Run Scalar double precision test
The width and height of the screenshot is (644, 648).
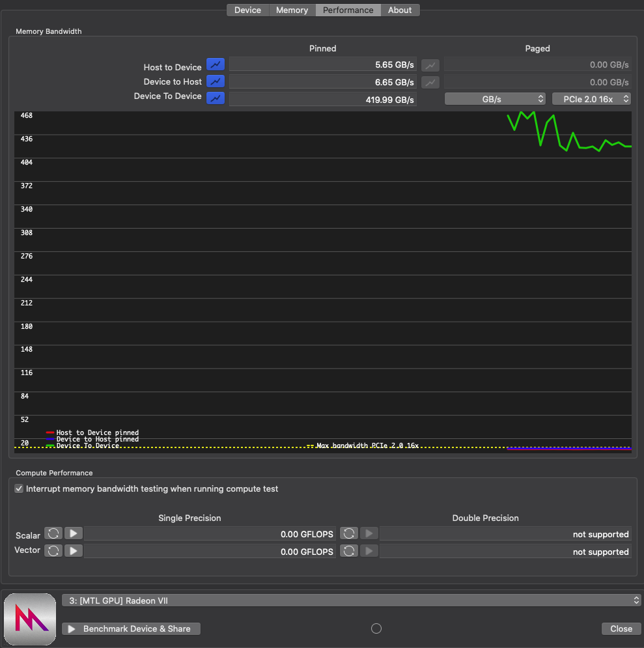369,533
